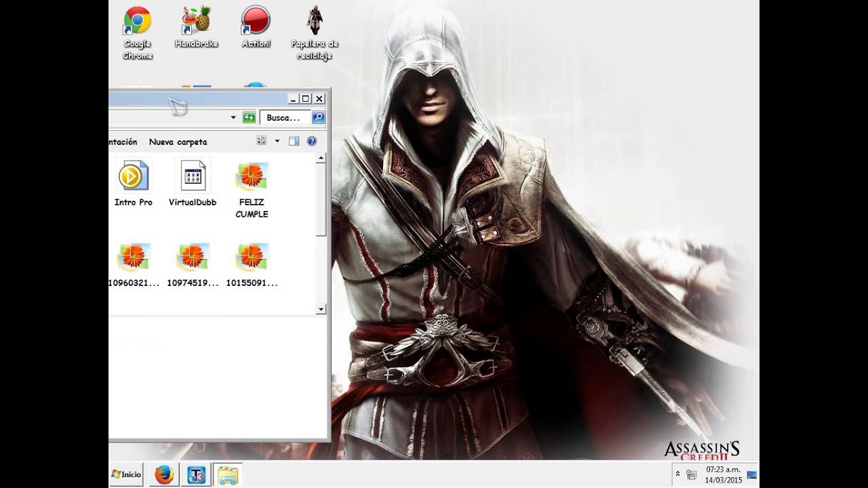Toggle the preview pane
This screenshot has height=488, width=868.
coord(294,141)
